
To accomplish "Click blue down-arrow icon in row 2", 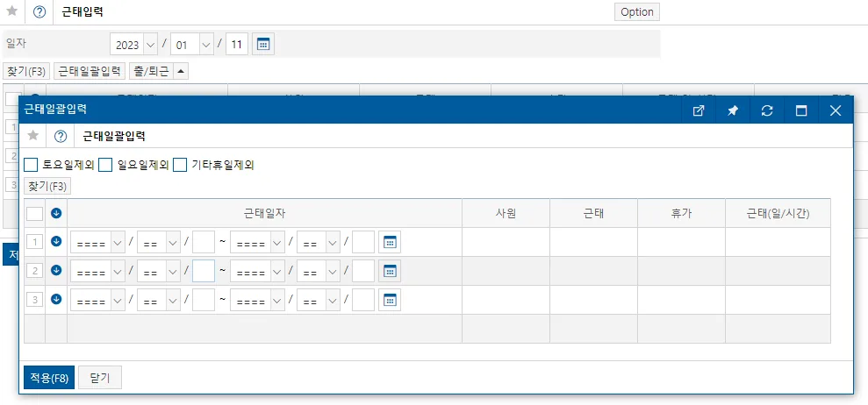I will coord(56,271).
